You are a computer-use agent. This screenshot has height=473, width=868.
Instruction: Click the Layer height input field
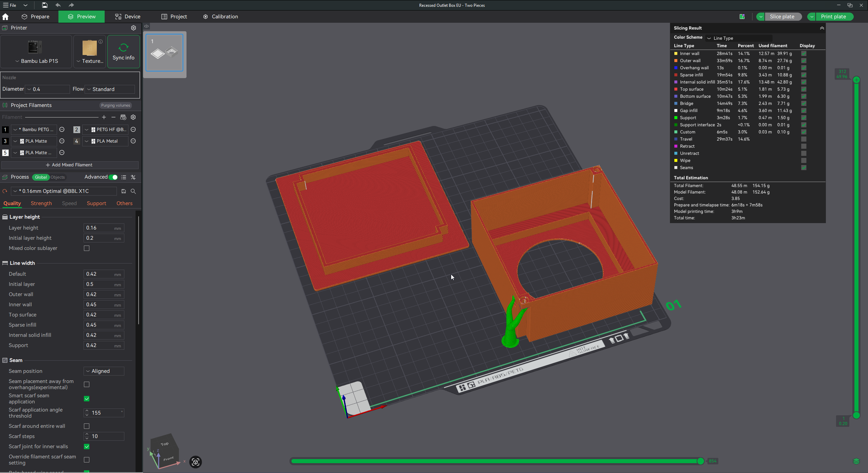click(104, 228)
